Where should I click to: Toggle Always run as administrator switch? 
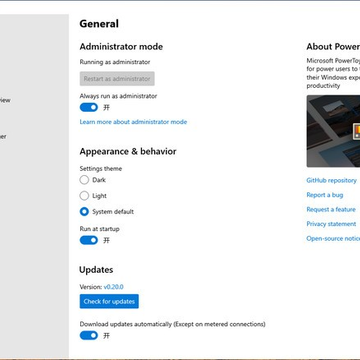(x=89, y=107)
